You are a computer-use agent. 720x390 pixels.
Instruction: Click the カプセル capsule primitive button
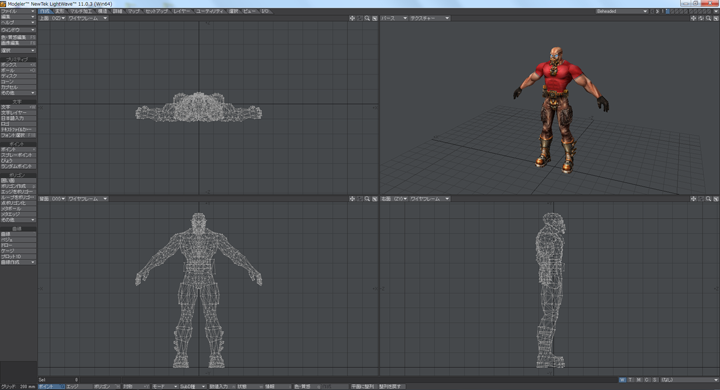click(x=18, y=87)
